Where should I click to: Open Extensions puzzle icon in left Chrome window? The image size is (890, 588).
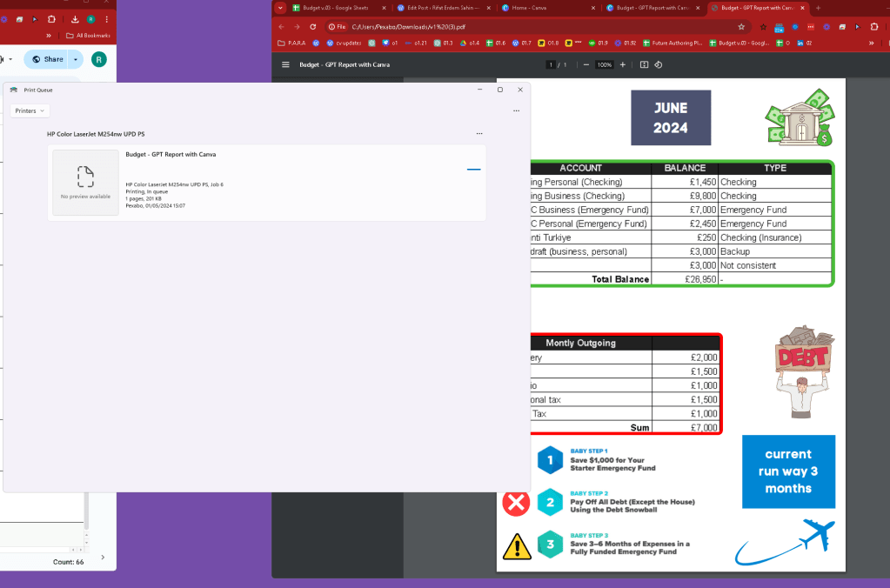51,19
